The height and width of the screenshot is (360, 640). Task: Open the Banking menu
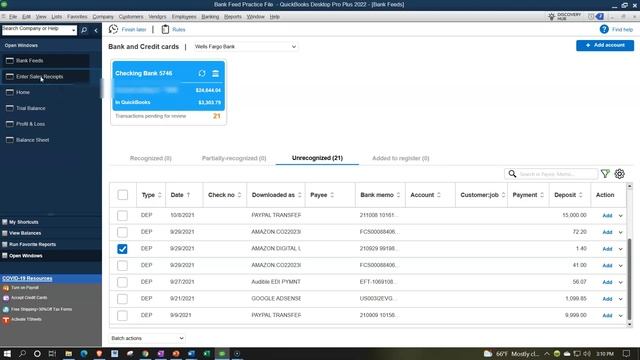click(210, 17)
